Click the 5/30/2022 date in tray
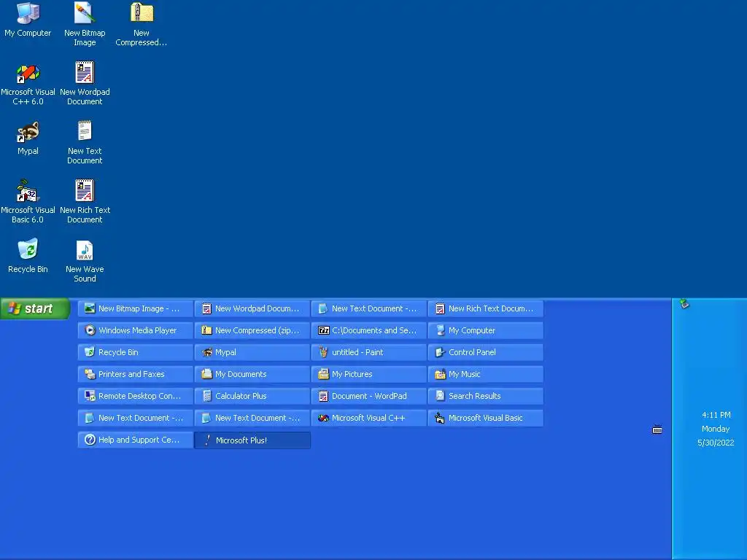Image resolution: width=747 pixels, height=560 pixels. coord(716,443)
